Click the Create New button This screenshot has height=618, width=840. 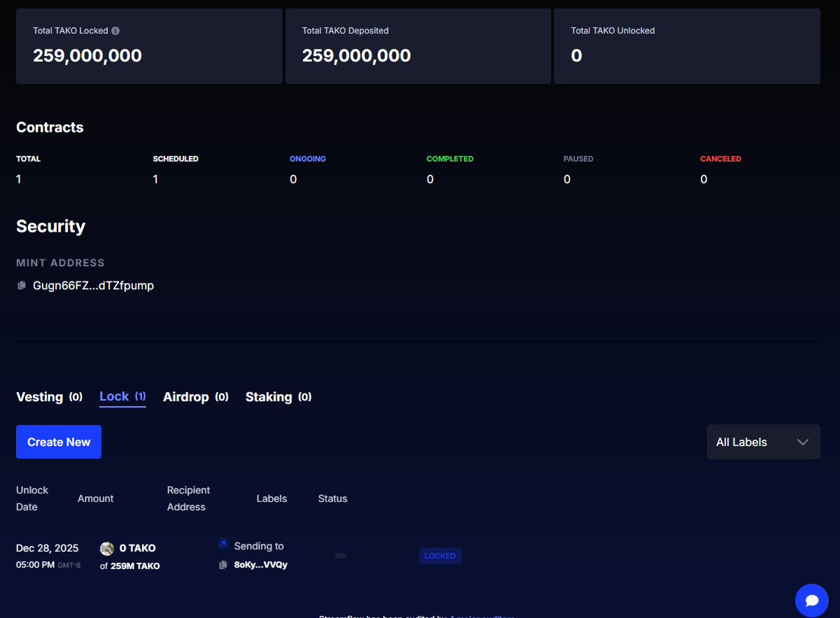click(x=58, y=442)
